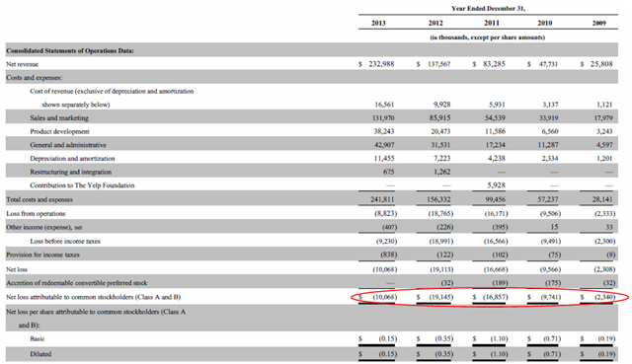Select Yelp Foundation contribution value 5,928

coord(496,185)
